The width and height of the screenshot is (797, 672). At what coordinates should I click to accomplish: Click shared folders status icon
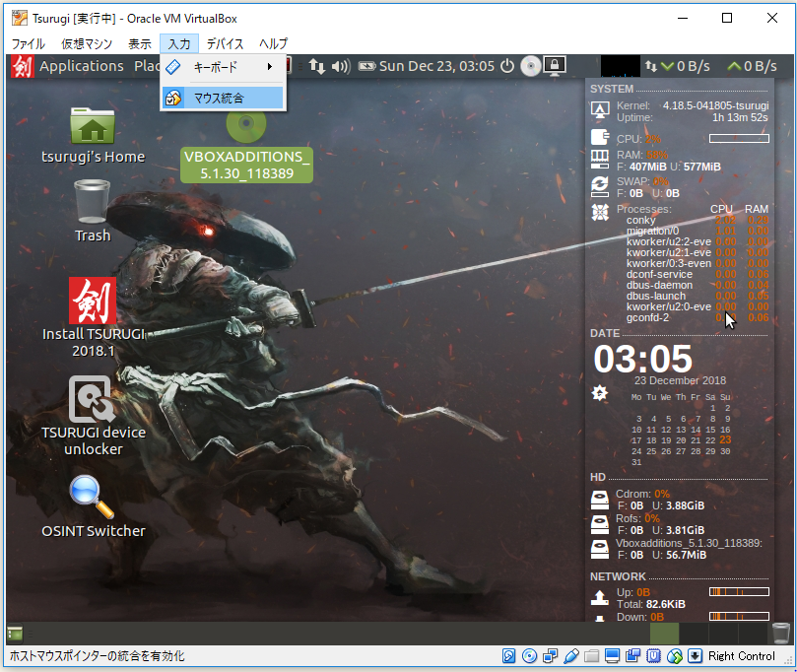(592, 656)
